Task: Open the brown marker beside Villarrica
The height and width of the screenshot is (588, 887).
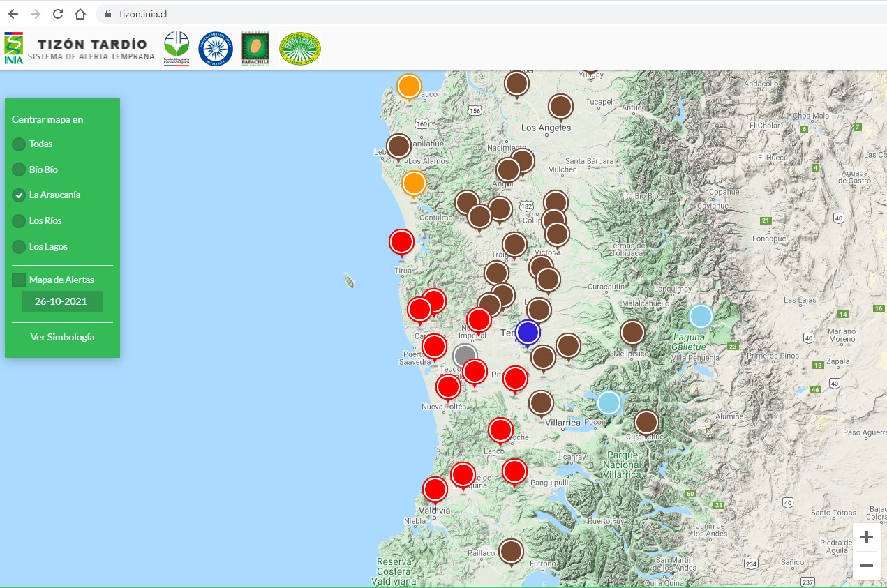Action: coord(541,402)
